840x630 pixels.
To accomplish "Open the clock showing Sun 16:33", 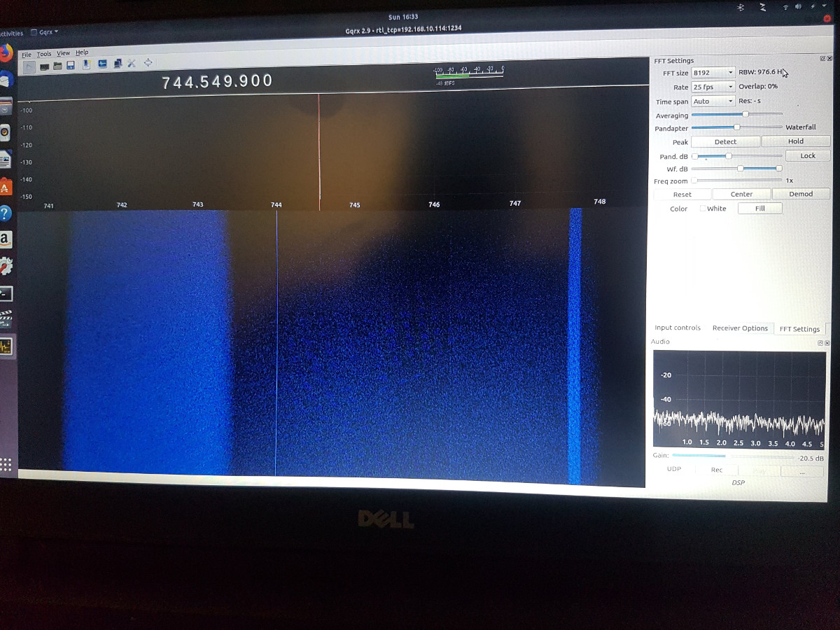I will tap(402, 17).
